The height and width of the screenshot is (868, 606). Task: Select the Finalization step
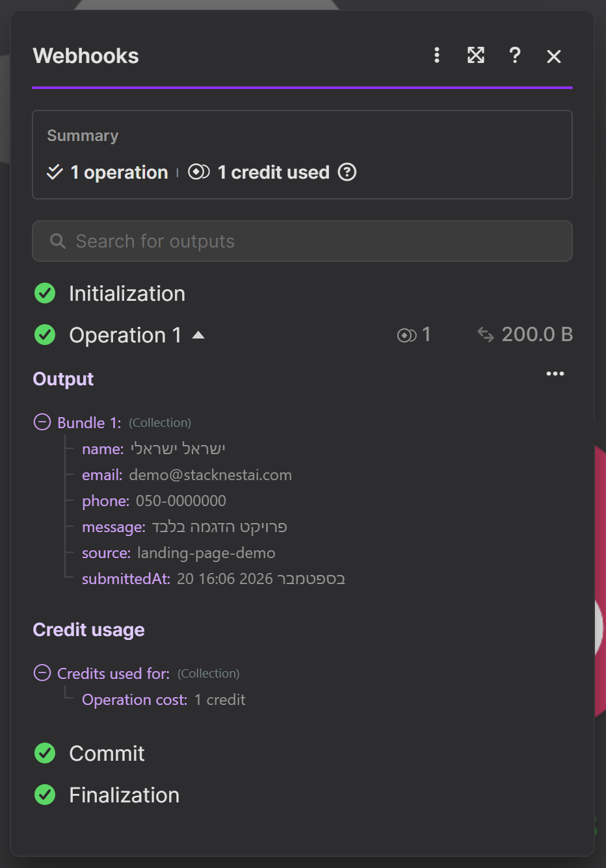124,795
